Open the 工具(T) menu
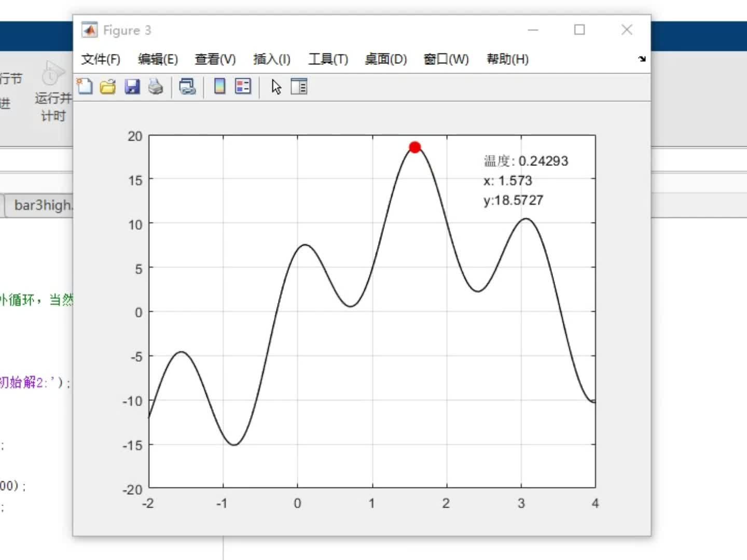This screenshot has width=747, height=560. click(328, 59)
